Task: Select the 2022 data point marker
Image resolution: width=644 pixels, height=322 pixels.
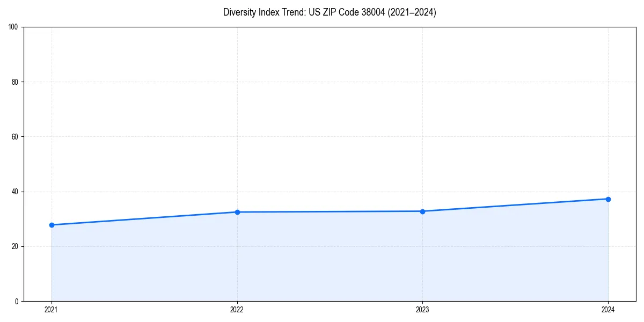Action: [237, 211]
